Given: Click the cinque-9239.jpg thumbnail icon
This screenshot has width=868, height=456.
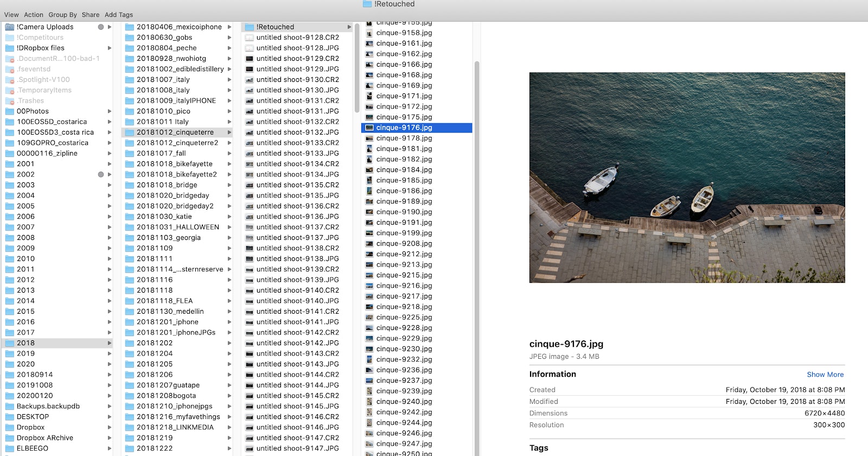Looking at the screenshot, I should click(369, 391).
